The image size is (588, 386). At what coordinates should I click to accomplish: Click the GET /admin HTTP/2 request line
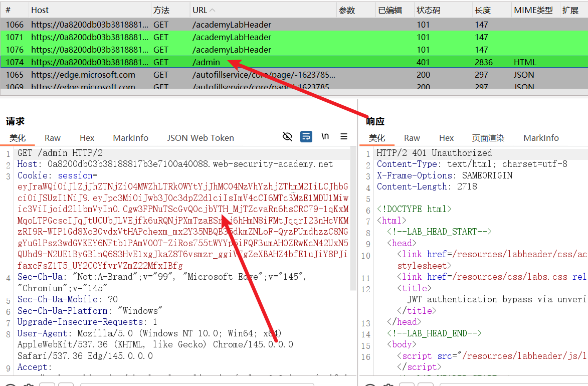click(x=60, y=153)
